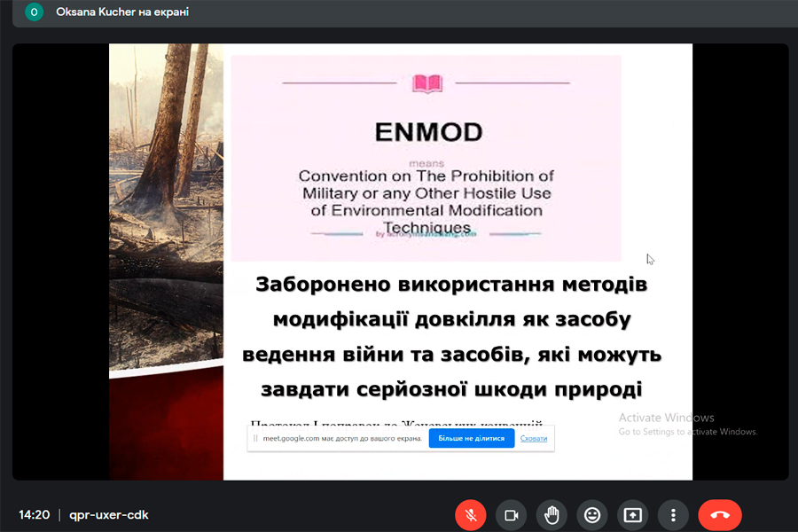
Task: Open the three-dot more options menu
Action: (x=673, y=515)
